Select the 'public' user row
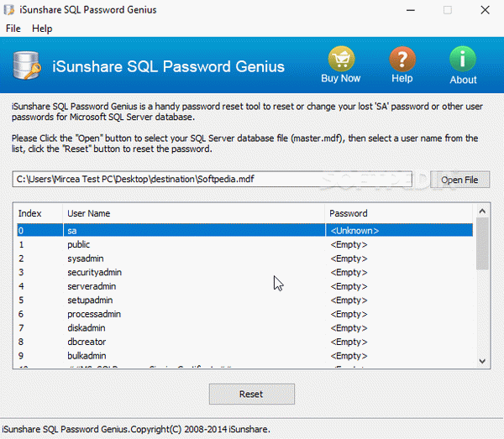504x439 pixels. (245, 245)
